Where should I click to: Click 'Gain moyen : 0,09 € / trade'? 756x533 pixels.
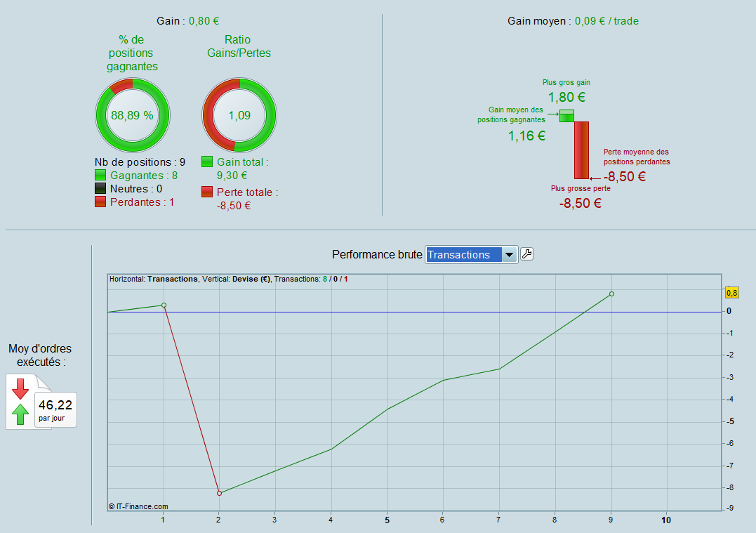tap(573, 21)
